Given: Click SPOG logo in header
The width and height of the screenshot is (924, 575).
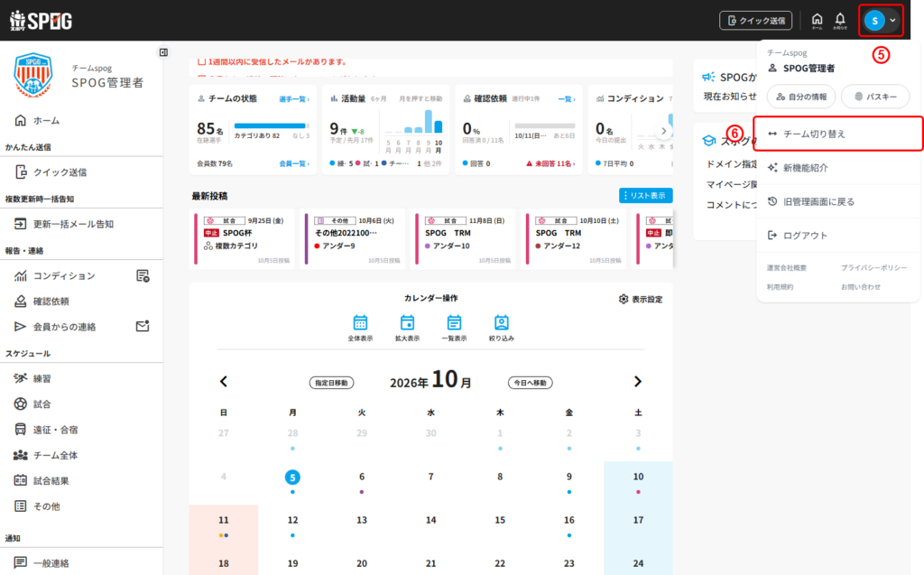Looking at the screenshot, I should click(x=41, y=21).
